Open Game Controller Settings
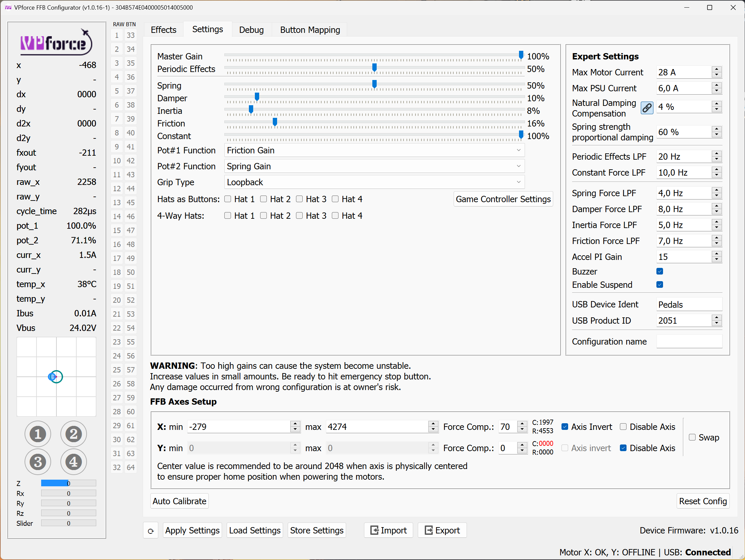This screenshot has width=745, height=560. (503, 199)
